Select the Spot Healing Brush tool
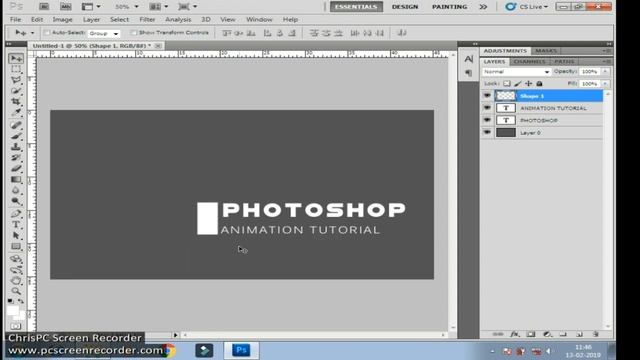The image size is (640, 360). [16, 125]
